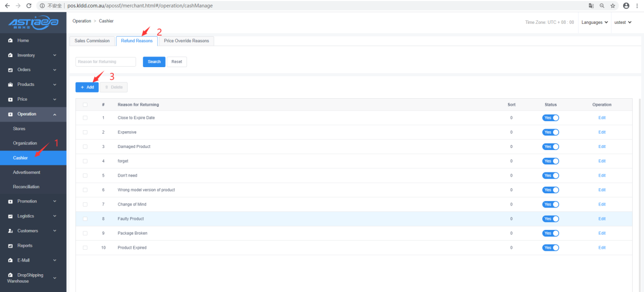Open the Languages dropdown

pyautogui.click(x=595, y=22)
